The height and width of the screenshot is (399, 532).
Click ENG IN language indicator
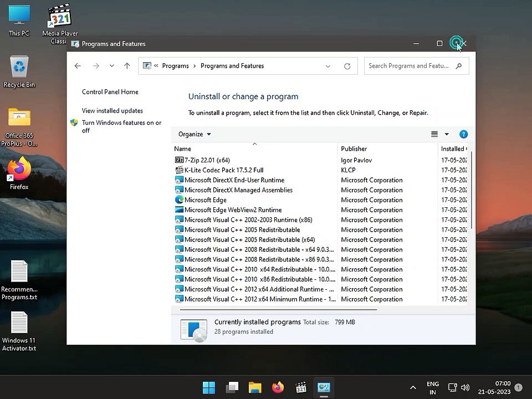(x=433, y=388)
